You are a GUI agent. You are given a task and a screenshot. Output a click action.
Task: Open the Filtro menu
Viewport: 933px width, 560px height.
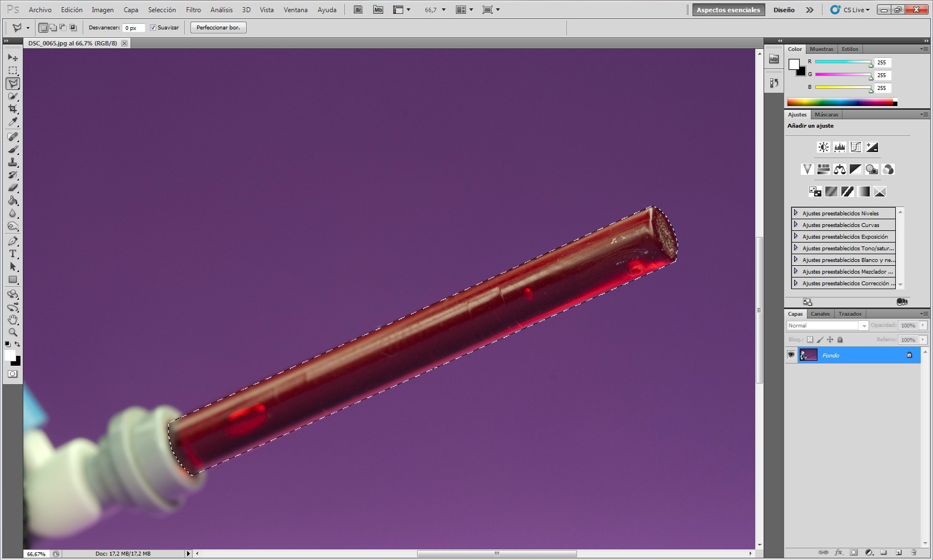click(193, 10)
